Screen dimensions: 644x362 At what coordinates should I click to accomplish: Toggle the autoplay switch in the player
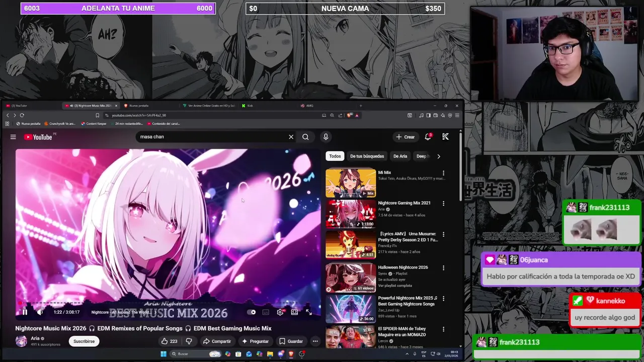pos(252,312)
